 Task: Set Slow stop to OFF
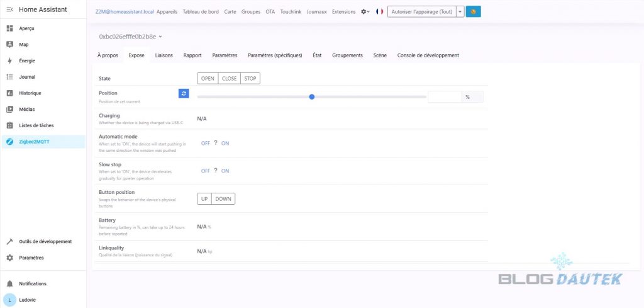tap(205, 171)
